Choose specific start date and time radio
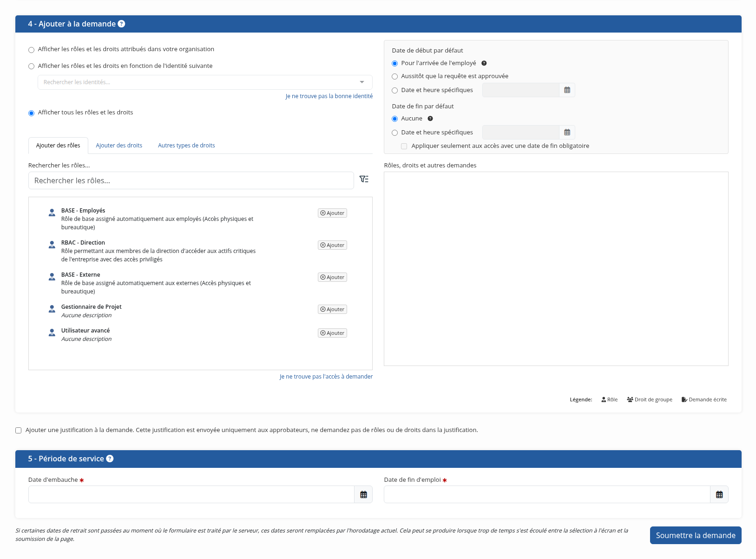The image size is (756, 559). 395,91
